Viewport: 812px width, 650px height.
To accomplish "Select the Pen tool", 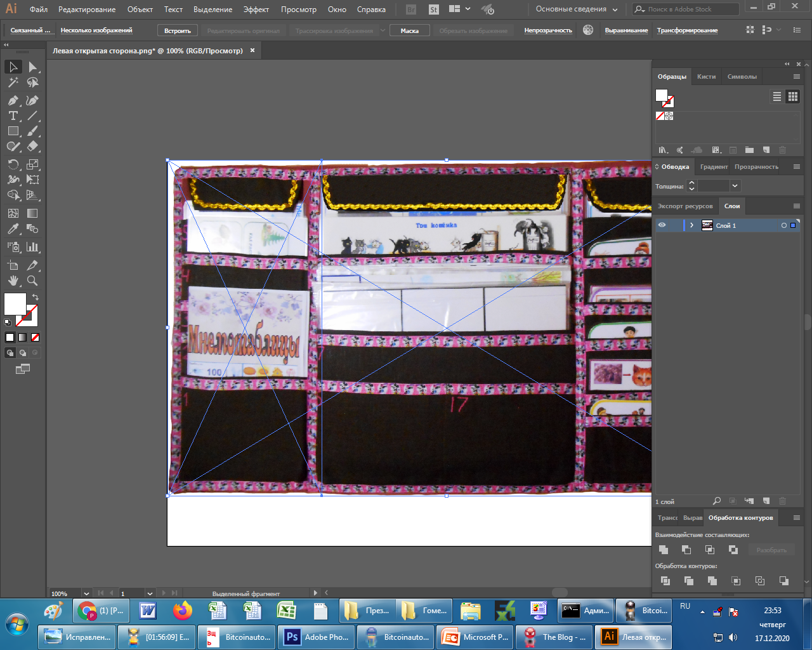I will pos(13,100).
